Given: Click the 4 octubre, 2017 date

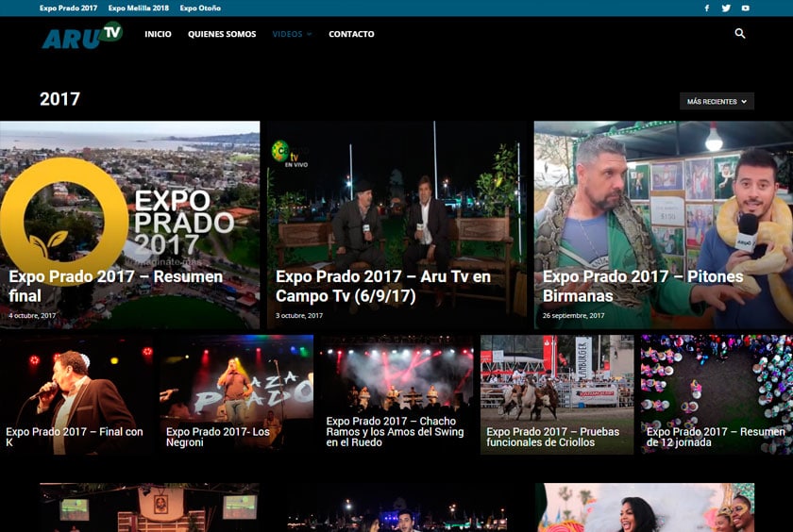Looking at the screenshot, I should pos(32,315).
